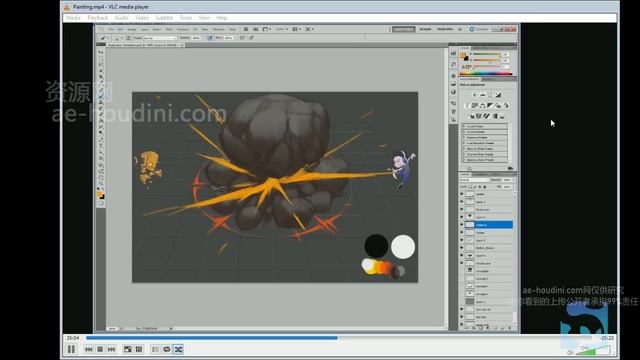Open the VLC Subtitle menu

164,18
